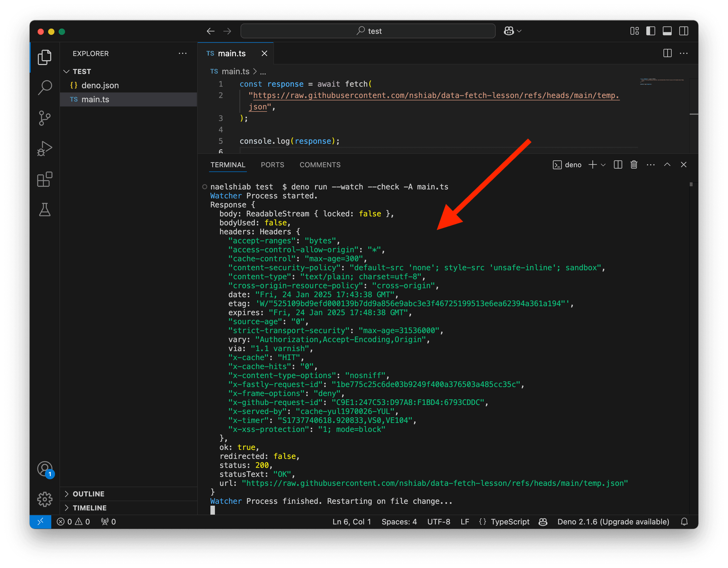Kill the terminal with trash icon
Image resolution: width=728 pixels, height=568 pixels.
(634, 165)
